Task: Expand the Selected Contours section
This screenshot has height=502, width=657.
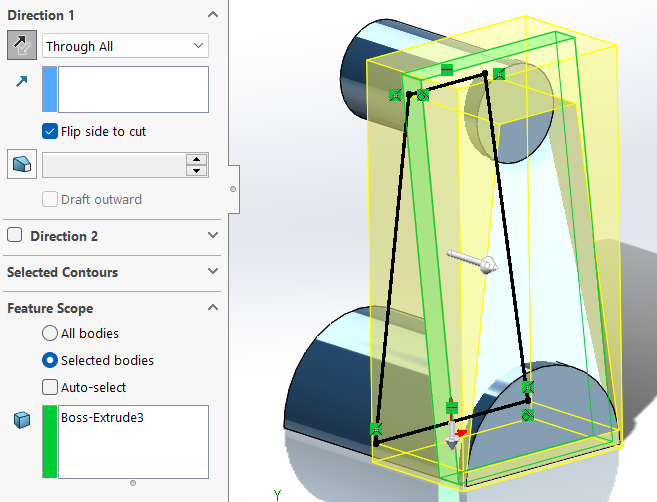Action: pyautogui.click(x=212, y=272)
